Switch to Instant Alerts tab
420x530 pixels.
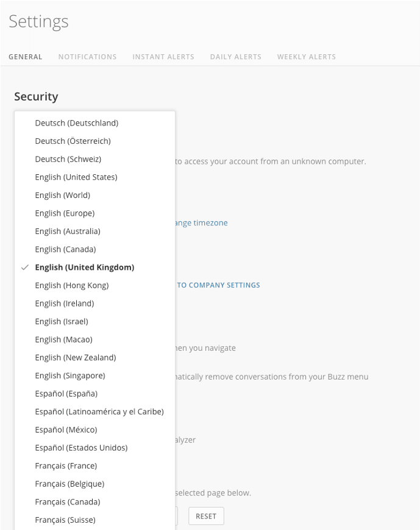[163, 57]
